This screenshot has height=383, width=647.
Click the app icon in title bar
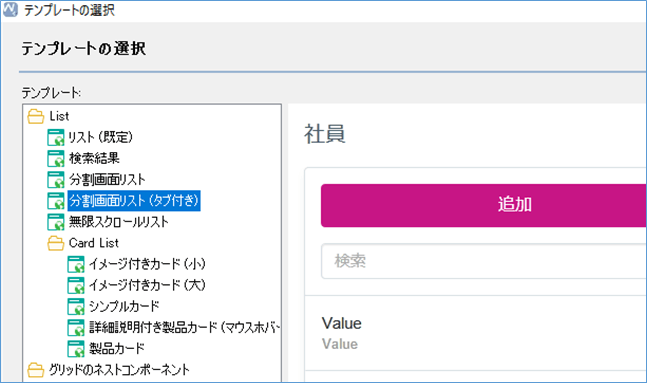pos(10,9)
